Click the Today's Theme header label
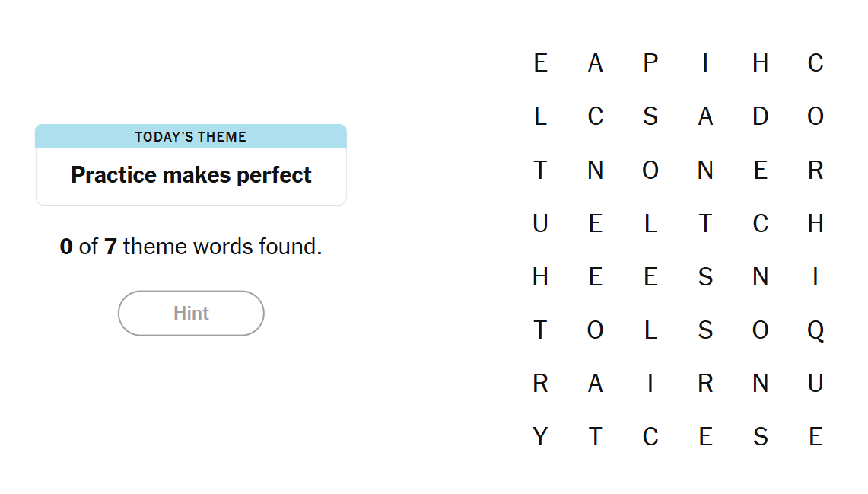Viewport: 868px width, 494px height. pos(191,137)
